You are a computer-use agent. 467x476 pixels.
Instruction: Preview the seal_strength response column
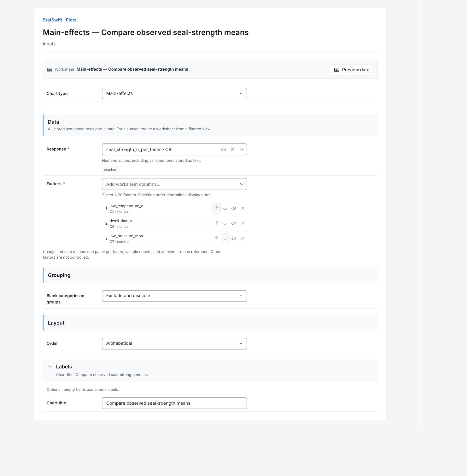[x=224, y=150]
